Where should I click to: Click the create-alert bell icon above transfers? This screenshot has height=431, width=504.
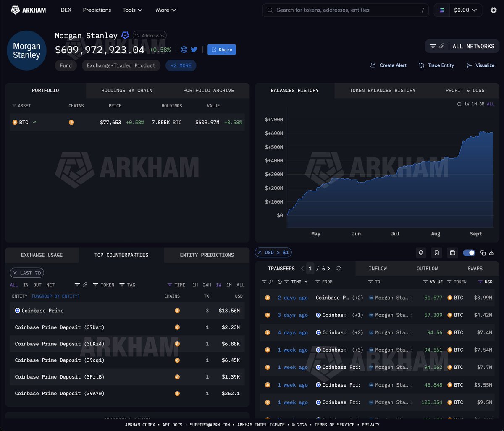coord(421,253)
